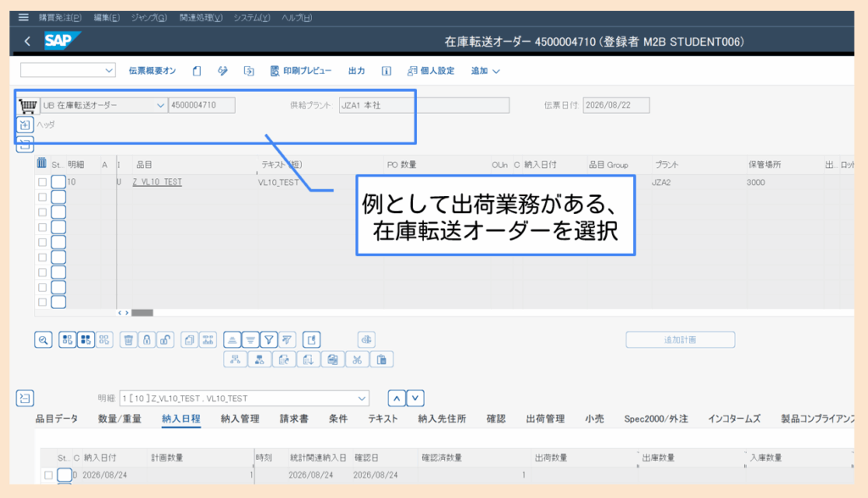This screenshot has height=498, width=868.
Task: Click the scissors cut icon
Action: tap(357, 360)
